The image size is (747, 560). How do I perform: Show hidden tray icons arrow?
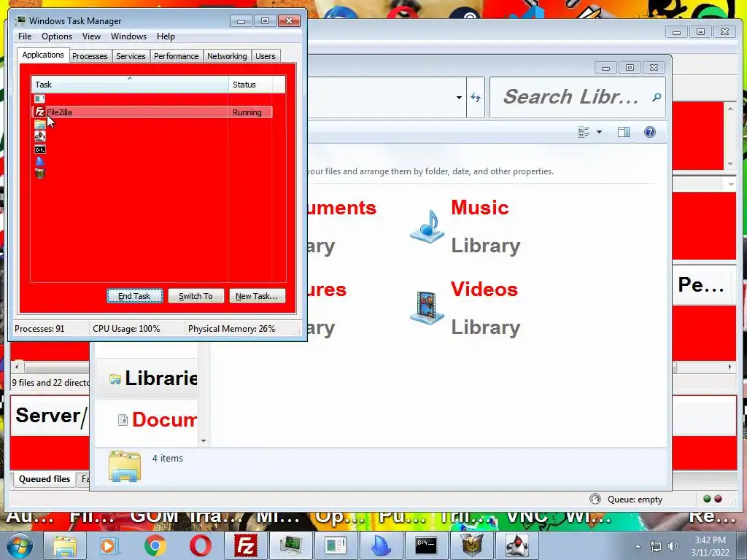click(x=638, y=546)
